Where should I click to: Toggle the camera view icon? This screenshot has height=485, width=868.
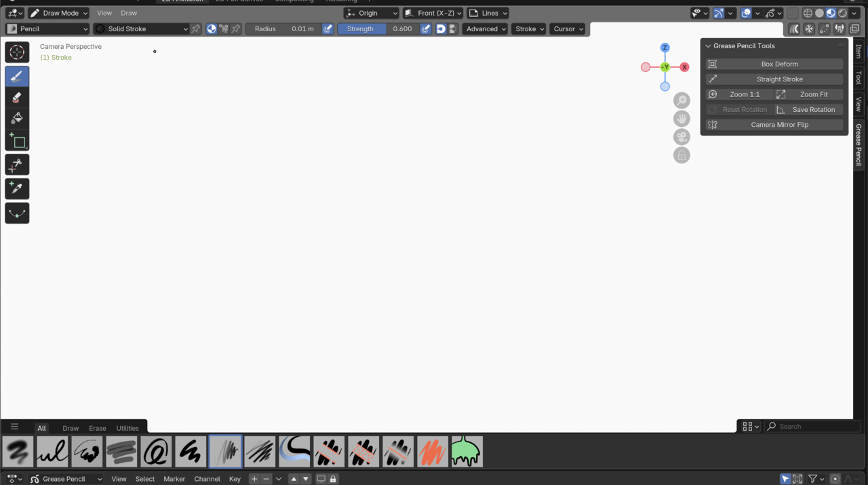pos(682,137)
